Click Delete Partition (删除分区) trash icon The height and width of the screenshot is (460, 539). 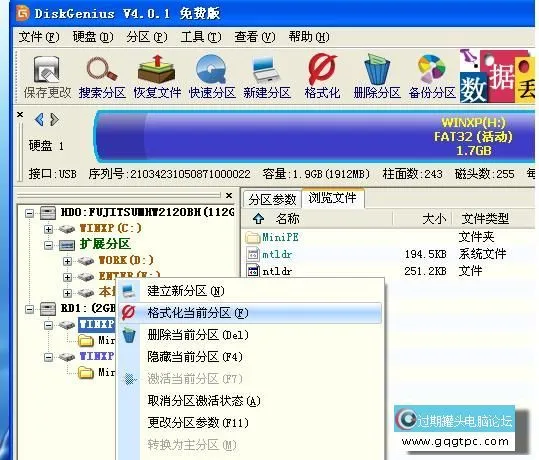377,77
